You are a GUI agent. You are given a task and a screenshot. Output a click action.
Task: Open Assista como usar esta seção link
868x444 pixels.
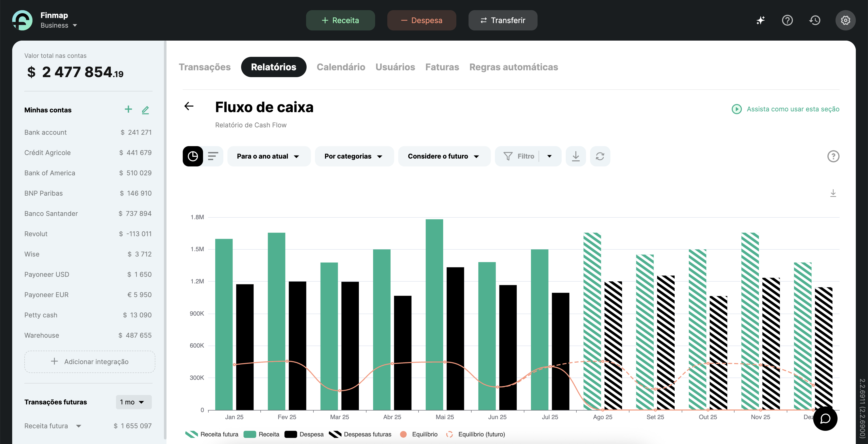click(793, 109)
